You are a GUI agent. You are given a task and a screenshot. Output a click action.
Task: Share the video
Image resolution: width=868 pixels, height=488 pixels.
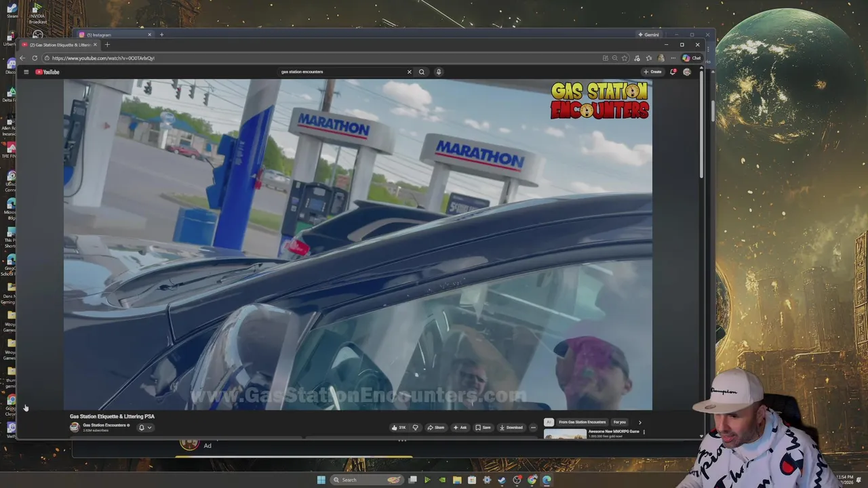pyautogui.click(x=435, y=428)
